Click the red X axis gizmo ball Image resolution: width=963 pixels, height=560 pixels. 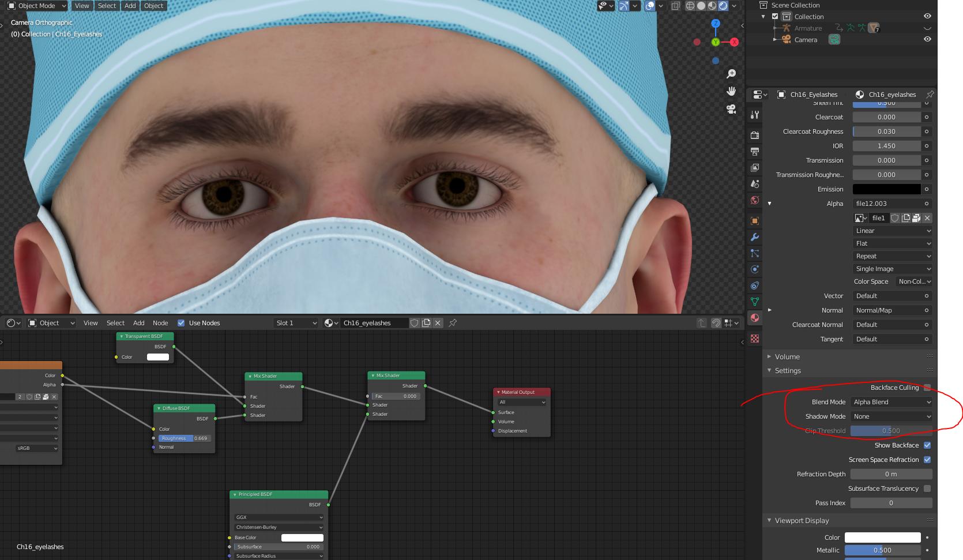click(734, 42)
